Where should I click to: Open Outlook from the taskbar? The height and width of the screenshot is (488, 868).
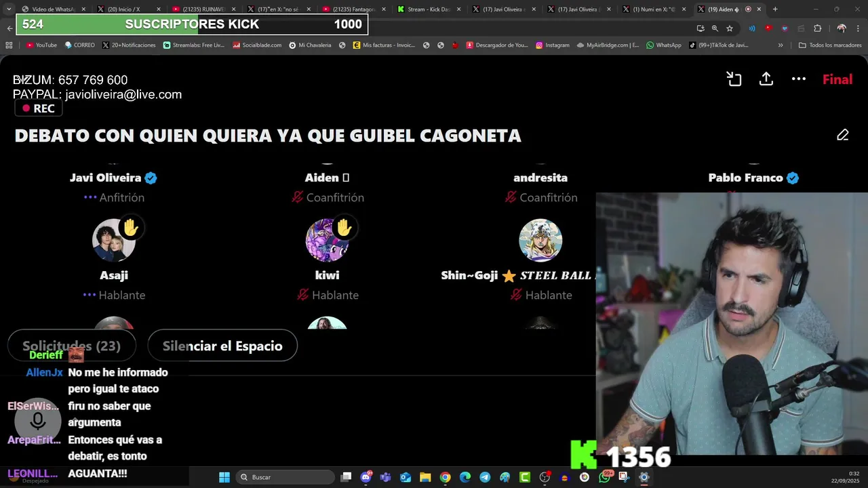(406, 477)
